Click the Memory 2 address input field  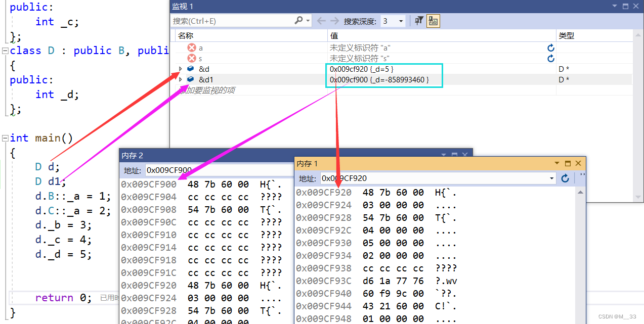pos(220,170)
